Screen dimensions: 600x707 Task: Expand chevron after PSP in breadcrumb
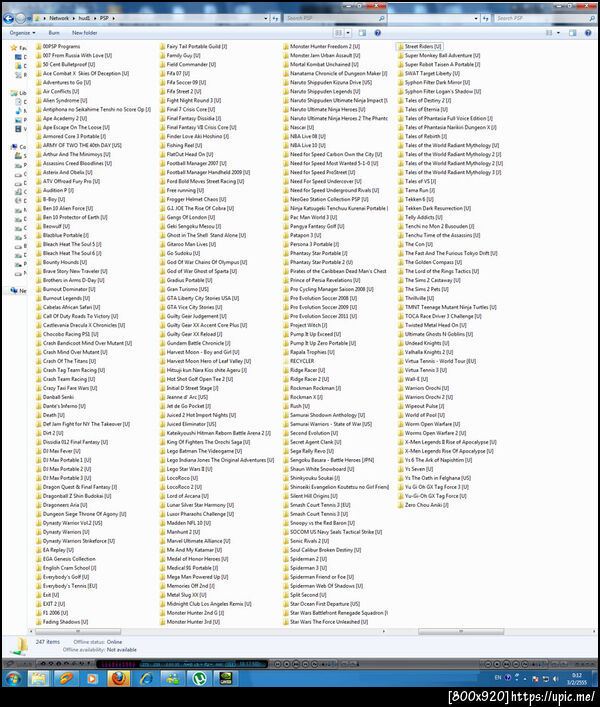pos(114,18)
